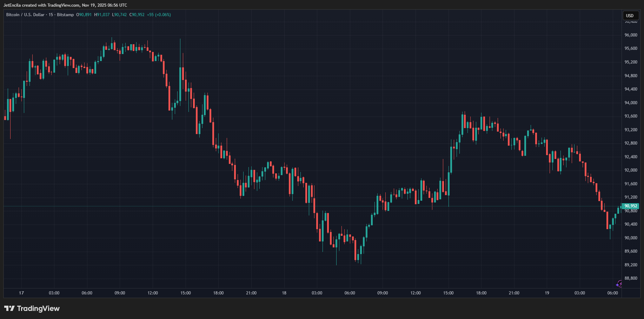Click the 15:00 label before date 18
644x319 pixels.
185,293
